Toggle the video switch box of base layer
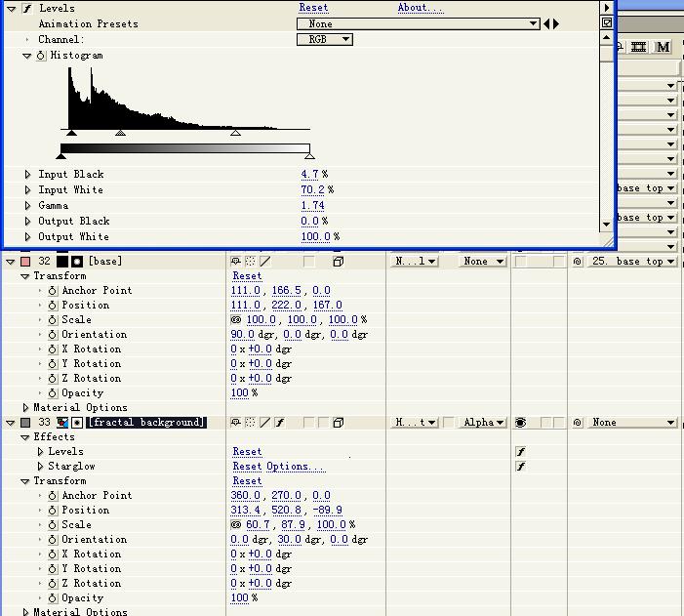Screen dimensions: 684x616 [520, 261]
